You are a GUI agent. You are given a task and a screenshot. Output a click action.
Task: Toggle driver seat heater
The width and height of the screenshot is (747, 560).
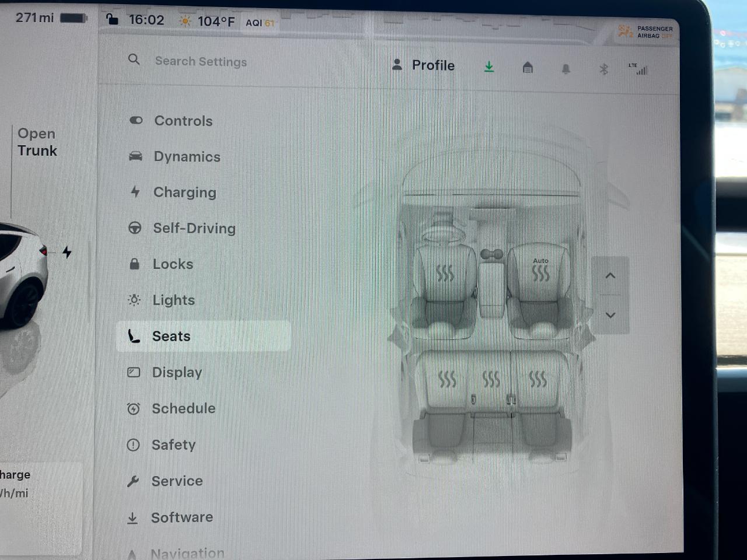pyautogui.click(x=445, y=272)
